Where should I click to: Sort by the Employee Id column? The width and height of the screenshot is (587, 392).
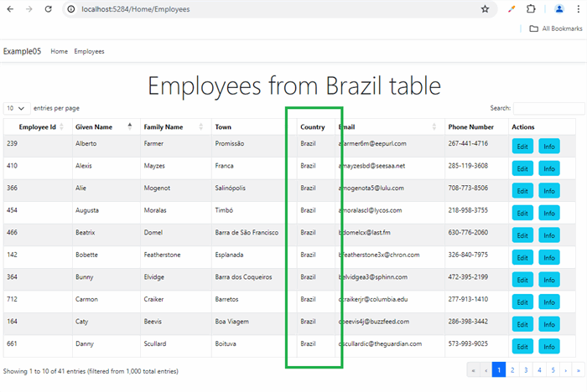point(38,126)
